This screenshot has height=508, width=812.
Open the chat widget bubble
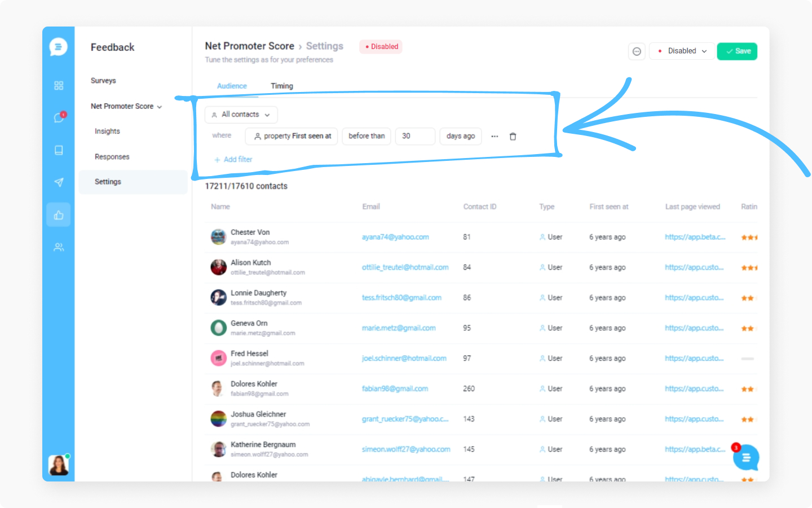[746, 457]
